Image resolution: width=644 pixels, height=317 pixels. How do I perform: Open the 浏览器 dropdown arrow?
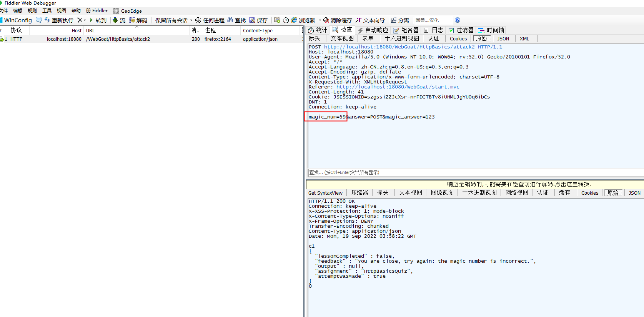click(320, 20)
